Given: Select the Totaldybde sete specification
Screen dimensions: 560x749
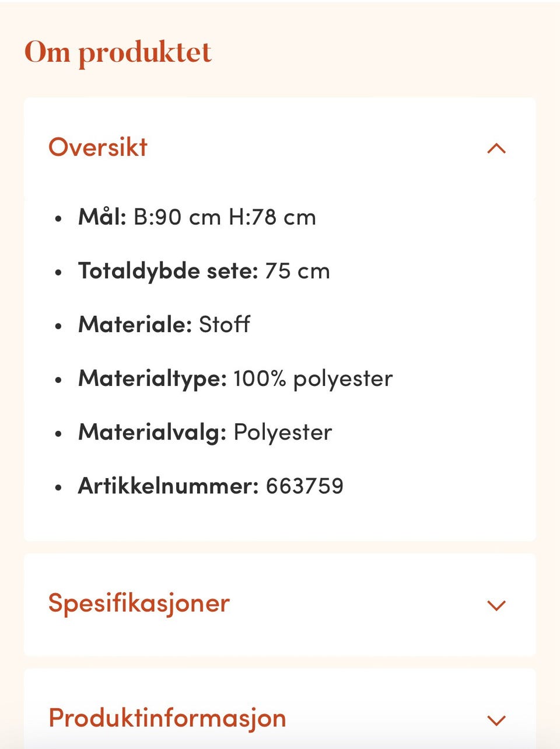Looking at the screenshot, I should [x=204, y=270].
